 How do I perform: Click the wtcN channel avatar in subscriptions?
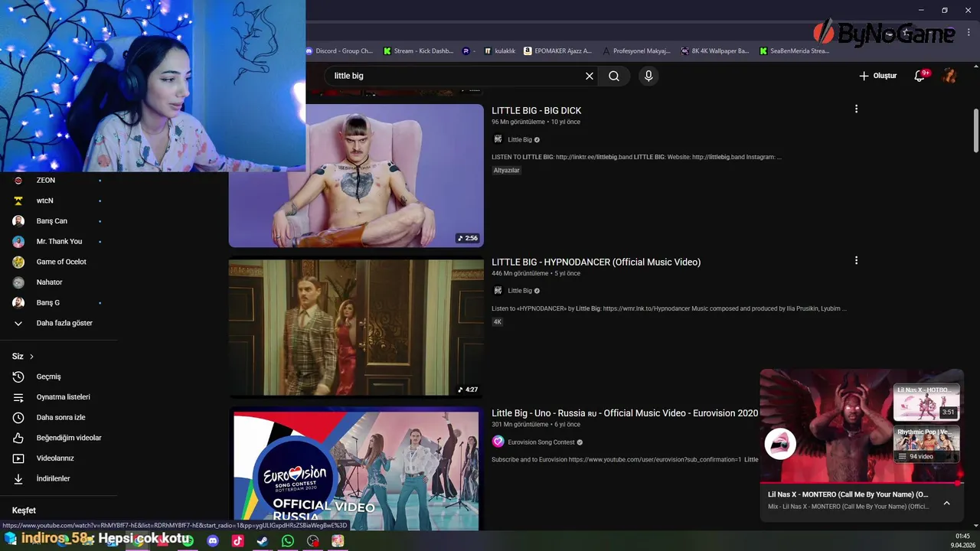pyautogui.click(x=18, y=201)
